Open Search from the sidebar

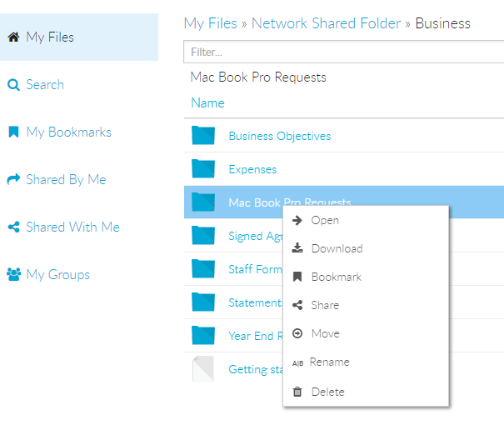45,85
